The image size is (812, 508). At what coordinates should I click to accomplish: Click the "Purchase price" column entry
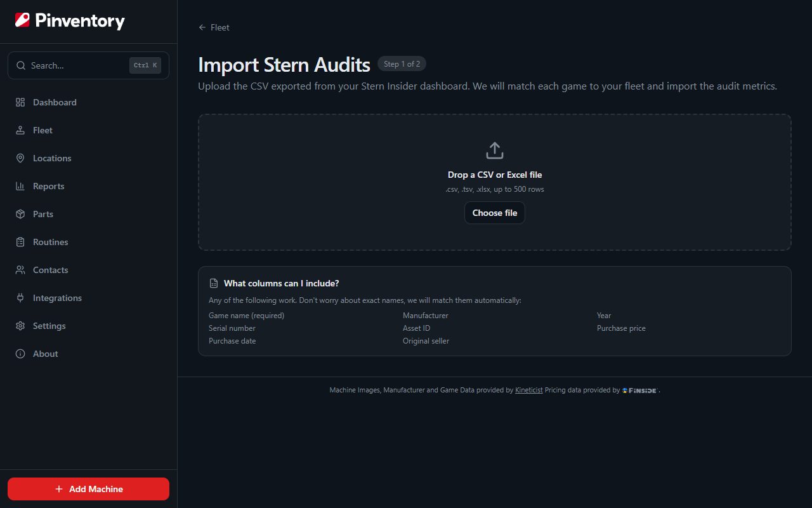click(621, 328)
